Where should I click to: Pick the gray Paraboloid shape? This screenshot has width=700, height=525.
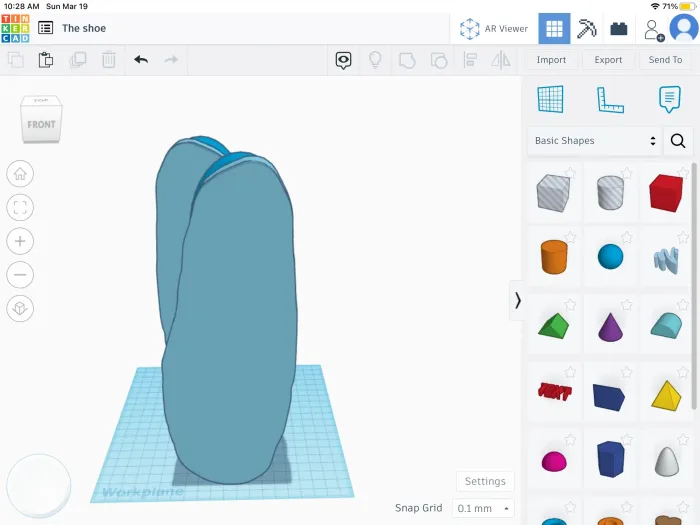pyautogui.click(x=667, y=461)
